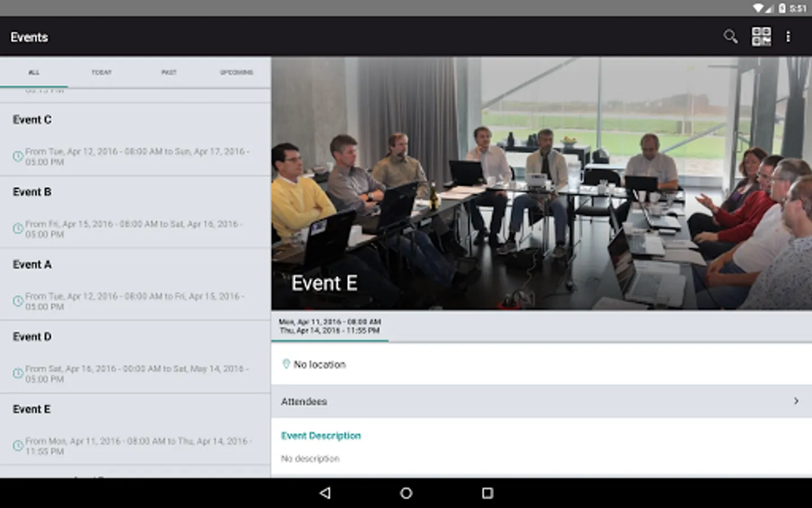Click the clock icon under Event D

[18, 373]
